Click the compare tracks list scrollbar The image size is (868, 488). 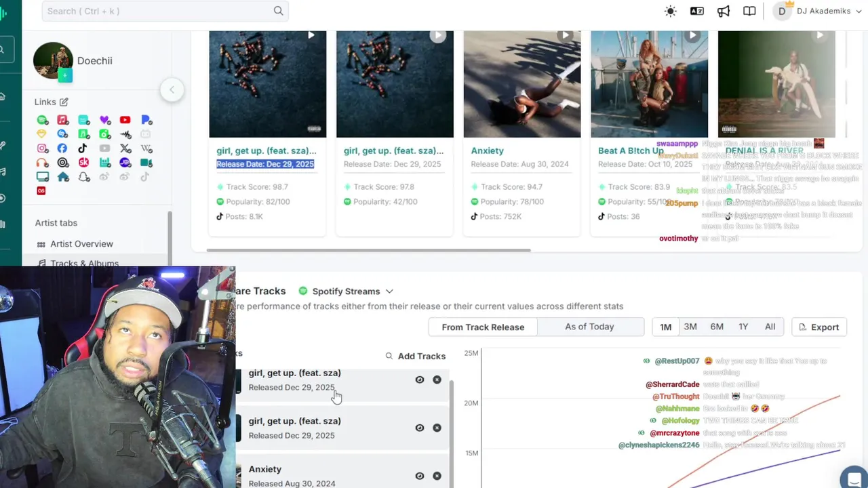point(452,434)
